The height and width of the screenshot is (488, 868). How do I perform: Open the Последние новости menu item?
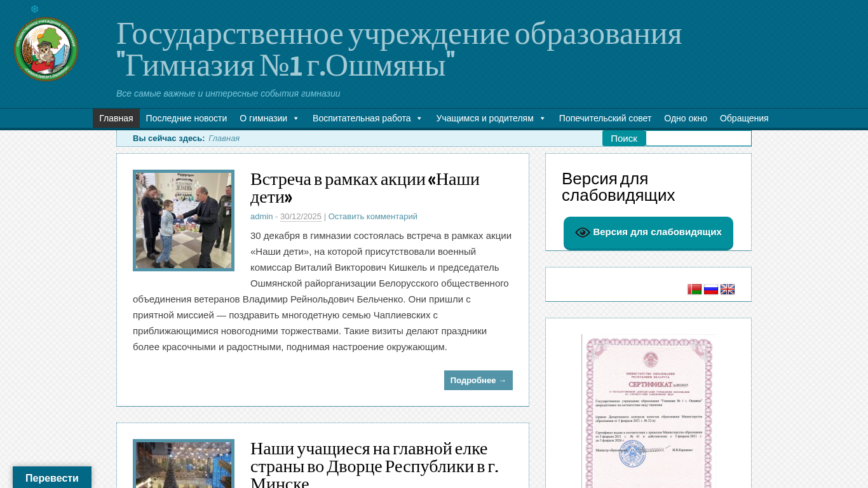(x=186, y=118)
